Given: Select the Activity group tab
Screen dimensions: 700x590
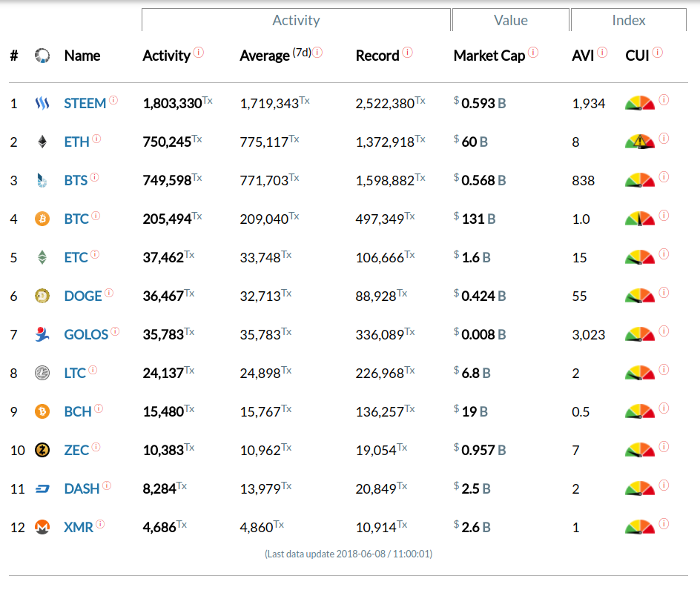Looking at the screenshot, I should tap(296, 20).
